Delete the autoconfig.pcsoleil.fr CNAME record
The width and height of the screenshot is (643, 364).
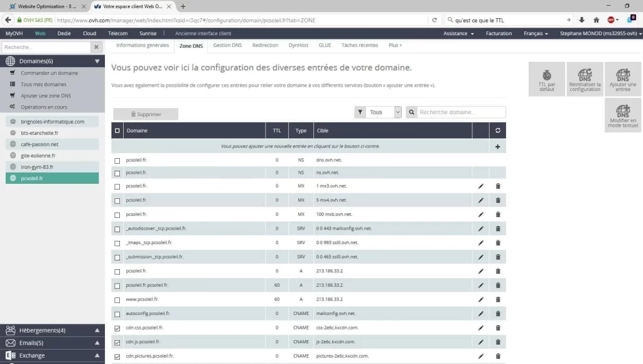[498, 314]
